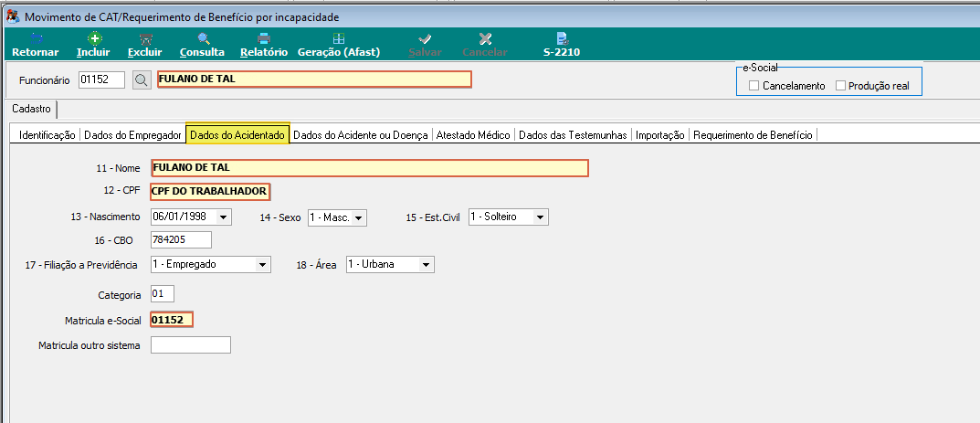
Task: Switch to the Importação tab
Action: click(x=660, y=134)
